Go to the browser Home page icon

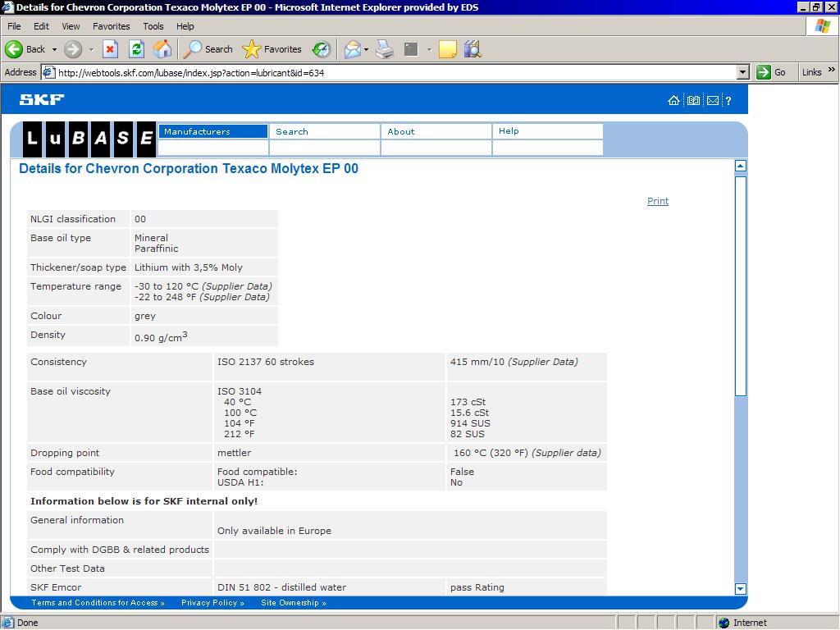coord(163,49)
